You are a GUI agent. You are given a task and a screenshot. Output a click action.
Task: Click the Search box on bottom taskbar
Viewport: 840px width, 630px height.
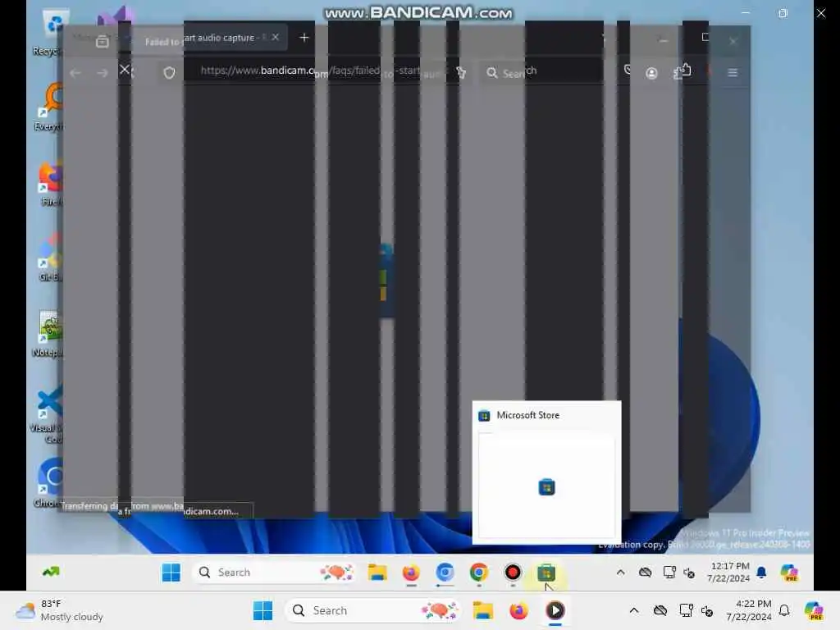(x=373, y=610)
